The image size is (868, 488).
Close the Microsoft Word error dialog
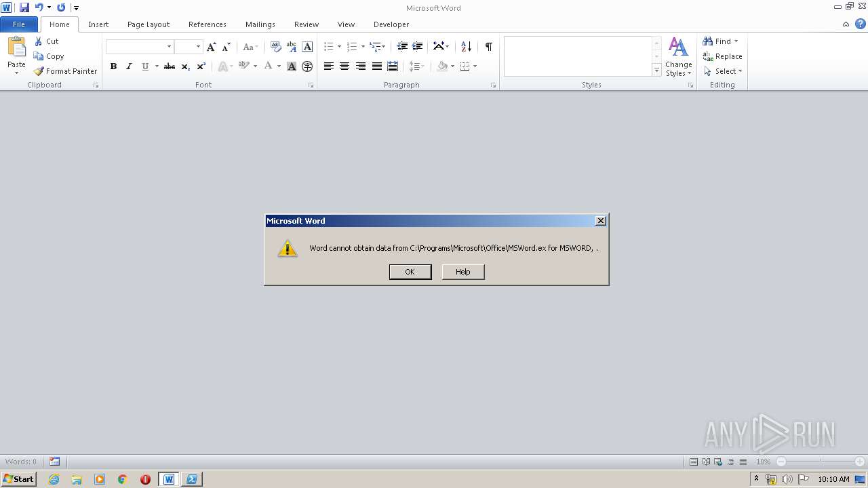[x=600, y=221]
